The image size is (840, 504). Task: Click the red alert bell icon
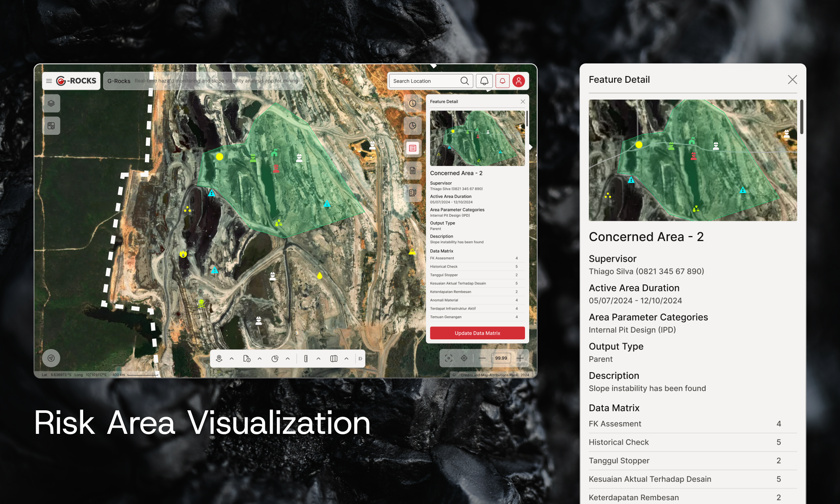[x=502, y=81]
